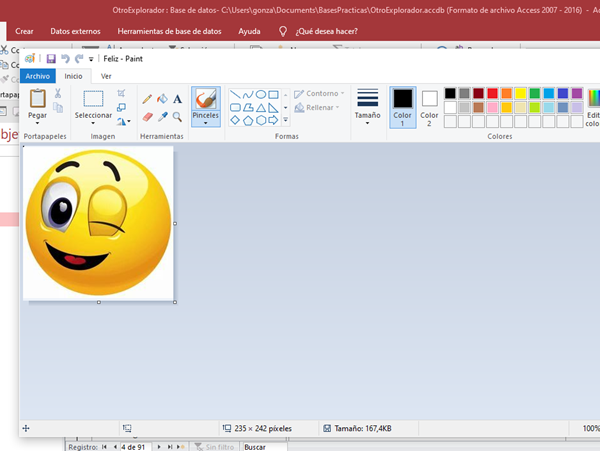Select the Pencil tool
600x451 pixels.
click(x=147, y=99)
